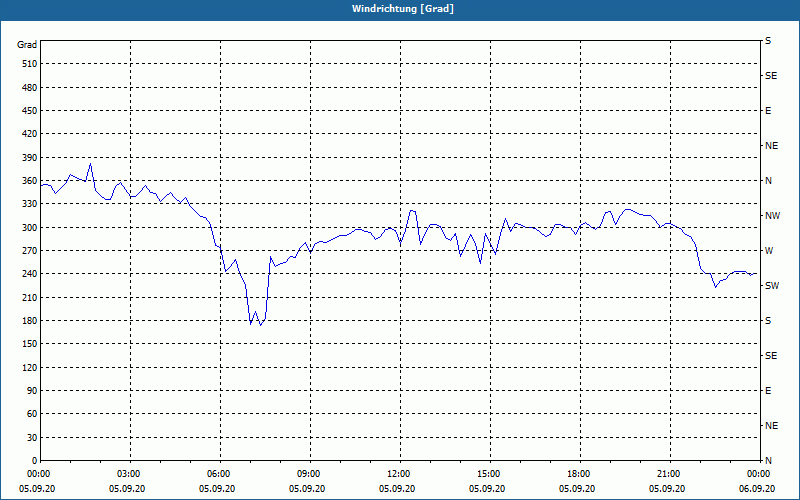Select the 120 degree axis label
The height and width of the screenshot is (500, 800).
[30, 368]
